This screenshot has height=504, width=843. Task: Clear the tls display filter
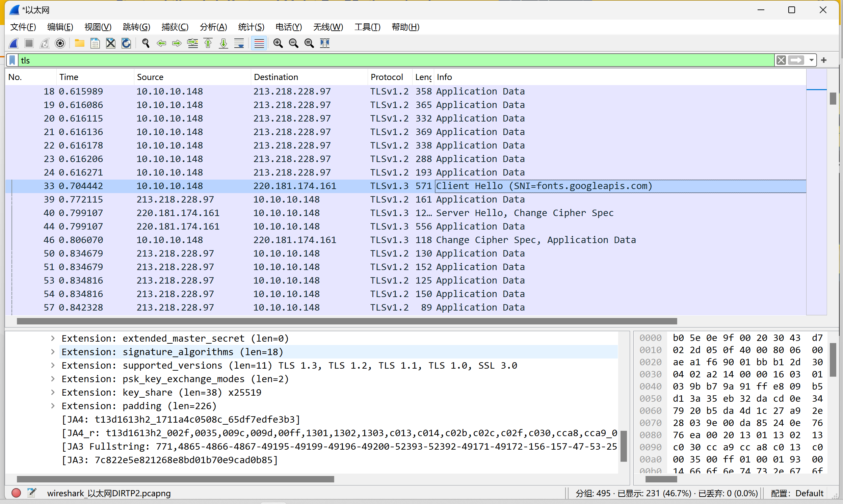point(781,60)
